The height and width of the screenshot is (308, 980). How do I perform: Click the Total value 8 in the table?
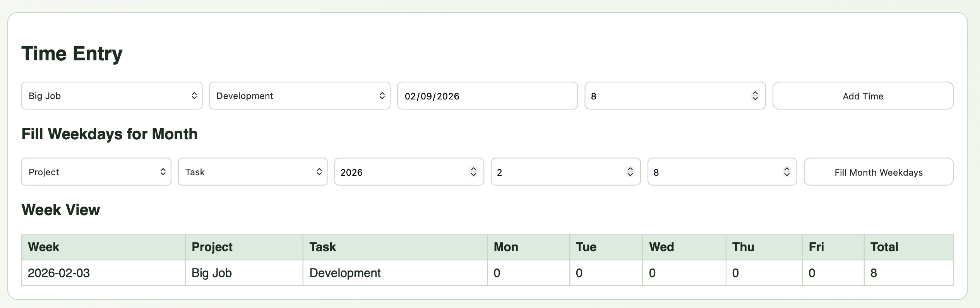874,273
